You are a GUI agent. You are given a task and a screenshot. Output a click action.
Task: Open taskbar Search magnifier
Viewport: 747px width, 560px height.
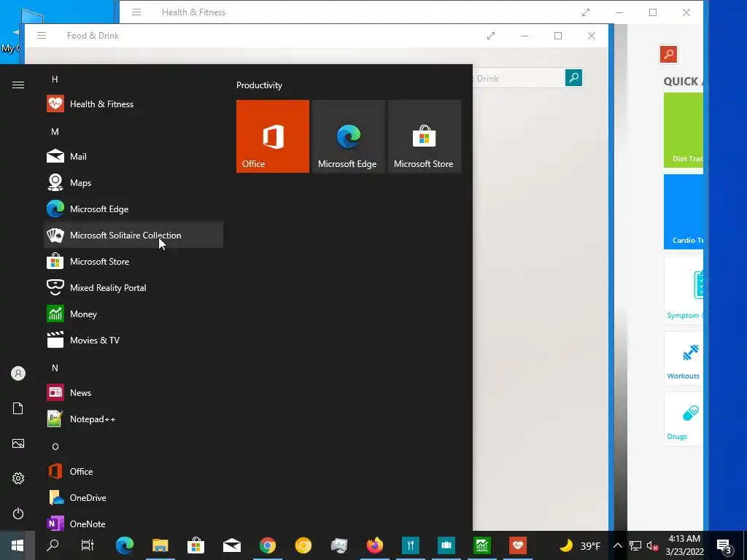tap(53, 545)
